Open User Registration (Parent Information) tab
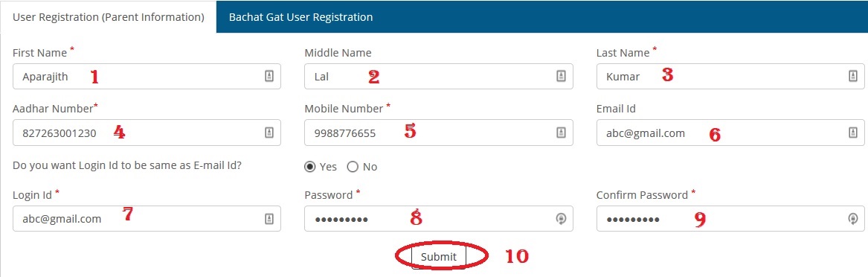Image resolution: width=868 pixels, height=277 pixels. [109, 17]
